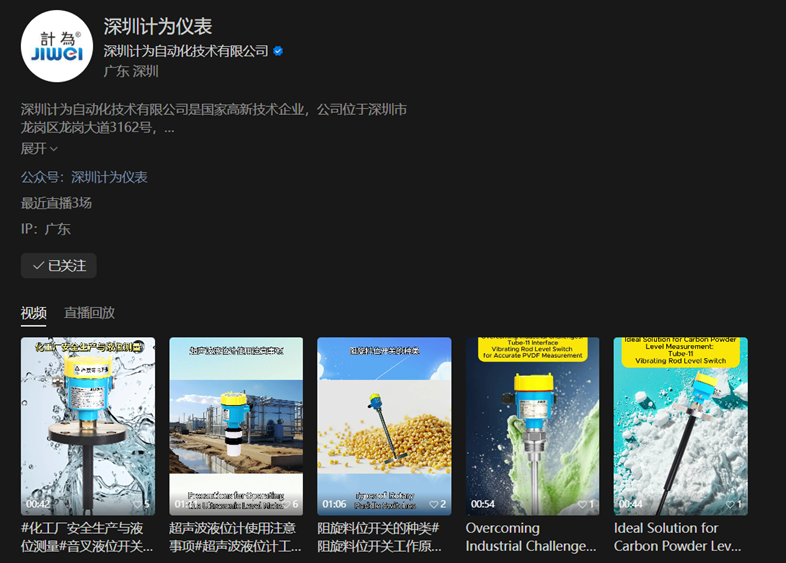Viewport: 786px width, 563px height.
Task: Open the 公众号 link 深圳计为仪表
Action: tap(109, 177)
